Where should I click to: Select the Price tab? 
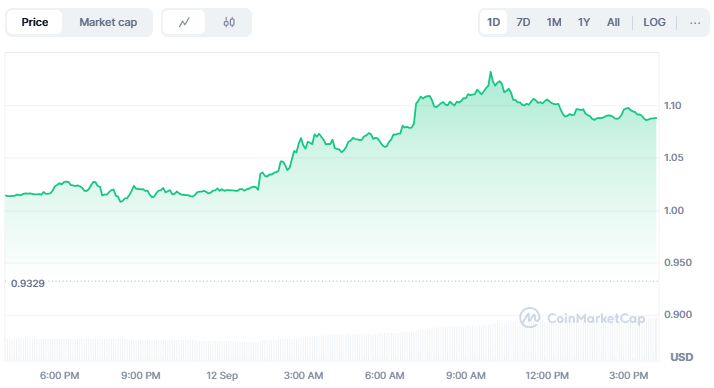(x=35, y=22)
